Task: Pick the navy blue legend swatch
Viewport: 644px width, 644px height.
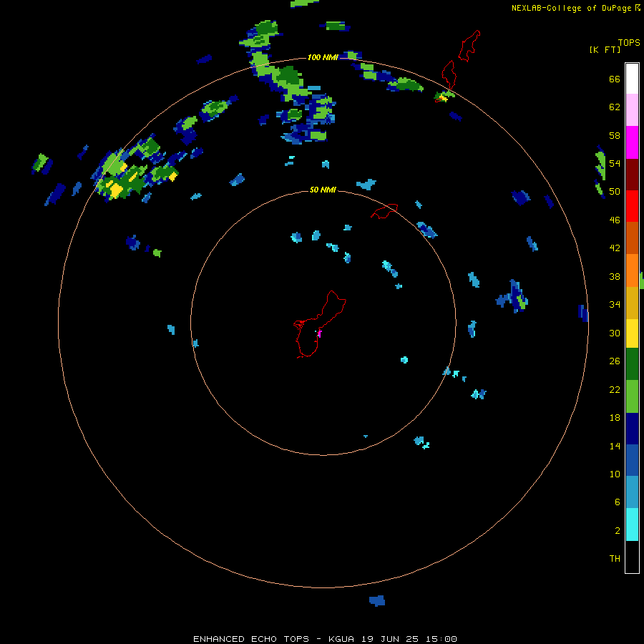Action: pyautogui.click(x=632, y=429)
